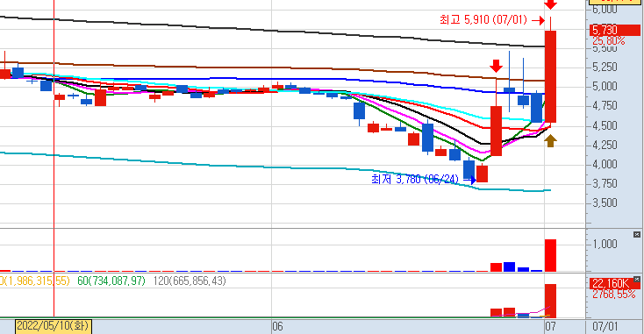The width and height of the screenshot is (644, 334).
Task: Select the tall red 07/01 candlestick
Action: point(550,76)
